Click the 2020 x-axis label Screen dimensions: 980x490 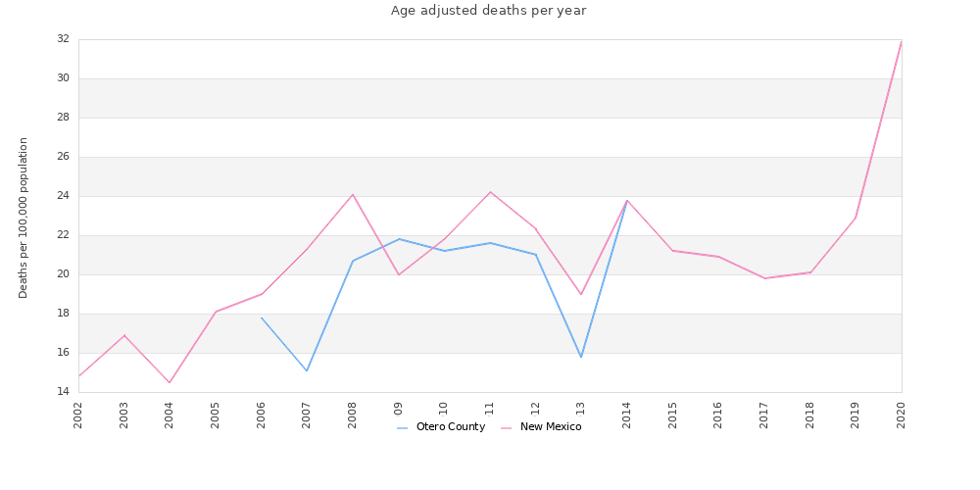click(902, 415)
